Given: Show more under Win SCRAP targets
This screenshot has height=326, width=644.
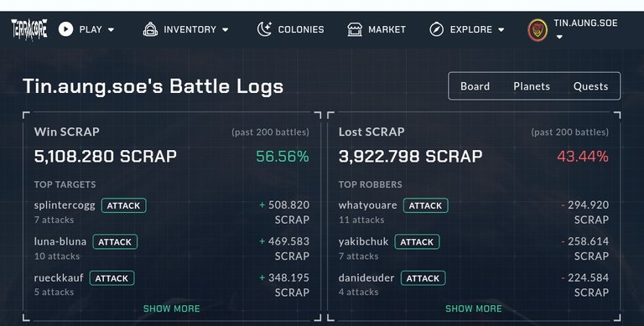Looking at the screenshot, I should tap(172, 308).
